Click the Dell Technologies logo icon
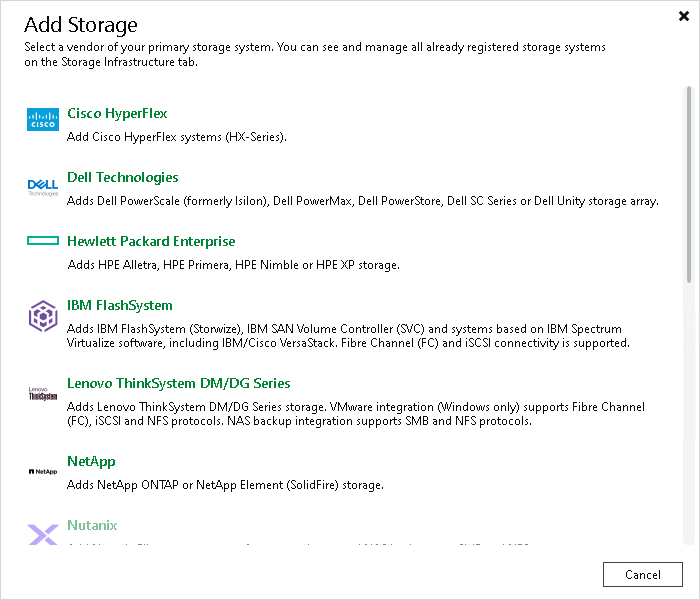 click(x=43, y=187)
